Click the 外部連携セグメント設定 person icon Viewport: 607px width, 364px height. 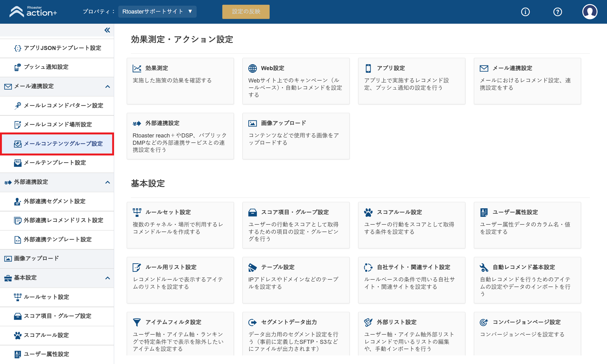[17, 201]
